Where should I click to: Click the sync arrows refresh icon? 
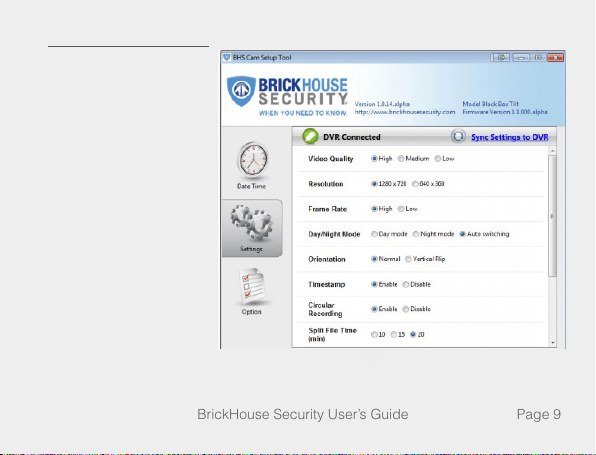tap(458, 136)
